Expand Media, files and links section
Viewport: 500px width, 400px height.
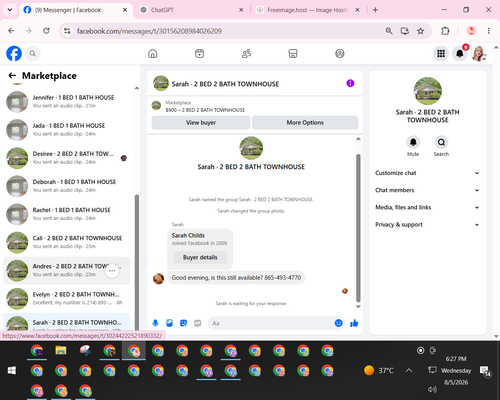427,207
